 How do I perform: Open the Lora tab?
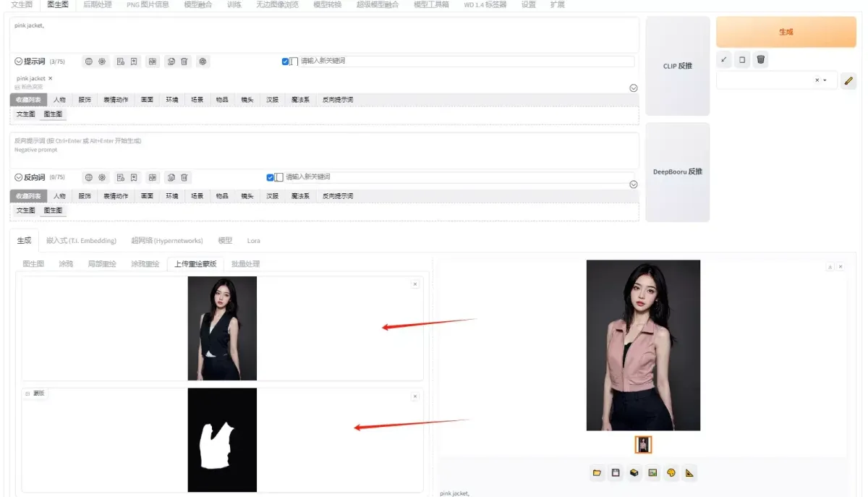coord(253,241)
